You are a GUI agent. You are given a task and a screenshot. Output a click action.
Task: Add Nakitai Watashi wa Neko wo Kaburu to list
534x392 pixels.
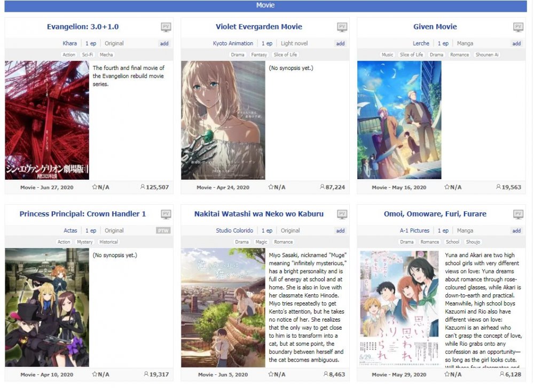[340, 230]
